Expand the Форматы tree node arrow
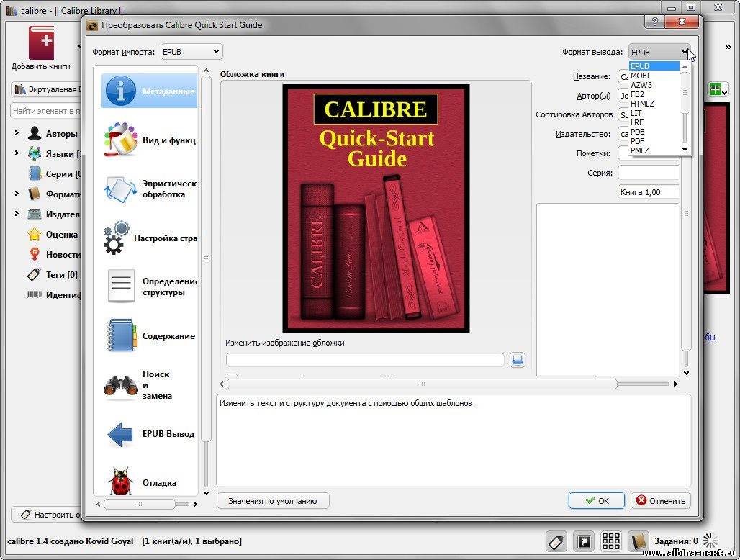 coord(17,194)
